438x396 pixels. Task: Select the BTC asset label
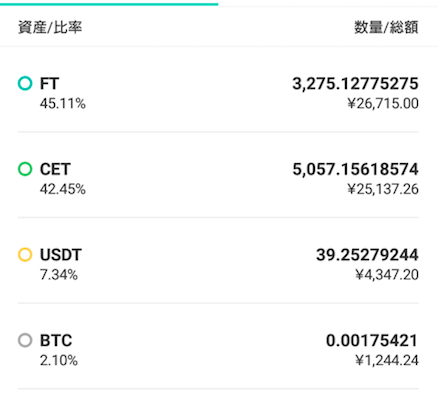[56, 340]
